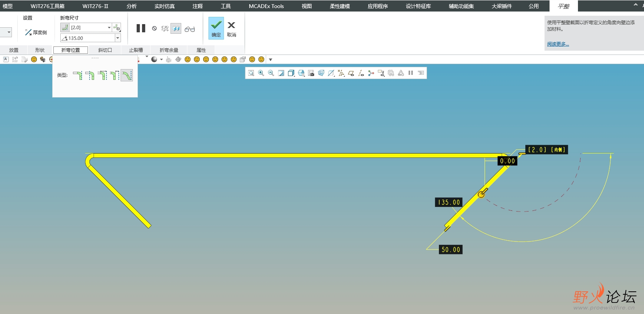The image size is (644, 314).
Task: Click the 0.00 offset dimension label
Action: point(507,161)
